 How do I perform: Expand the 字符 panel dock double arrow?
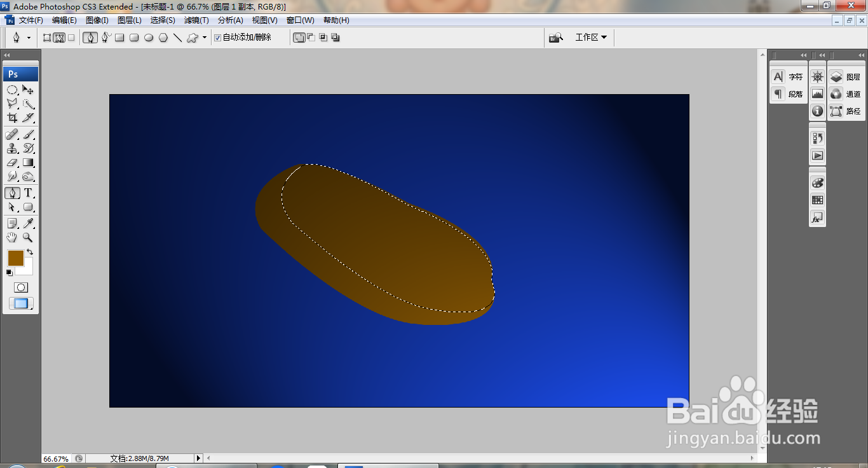804,55
